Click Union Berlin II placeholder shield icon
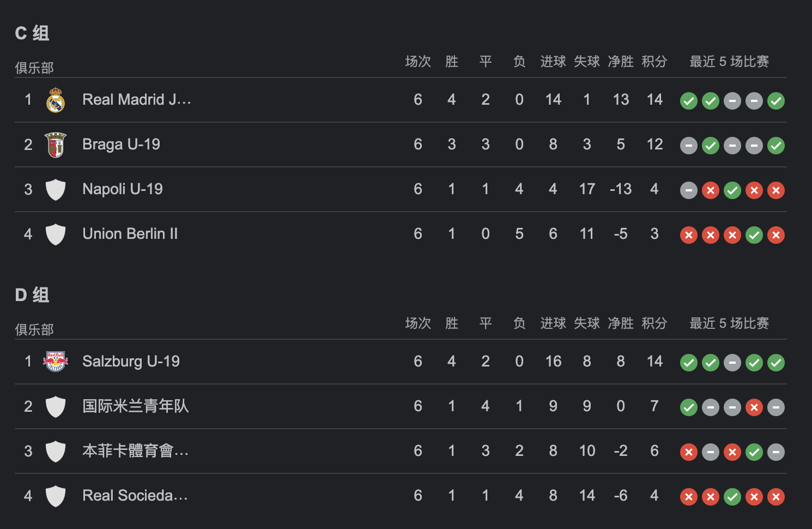 click(x=56, y=235)
